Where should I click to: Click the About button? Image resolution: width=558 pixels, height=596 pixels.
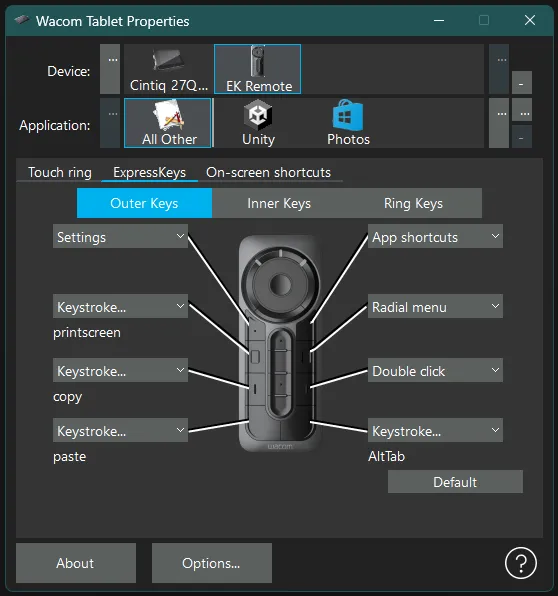tap(76, 563)
